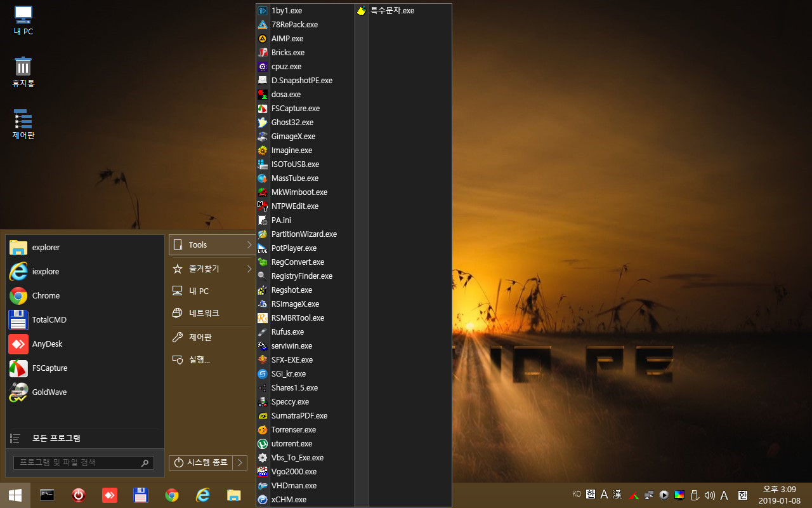
Task: Run RSMBRTool.exe
Action: pos(305,318)
